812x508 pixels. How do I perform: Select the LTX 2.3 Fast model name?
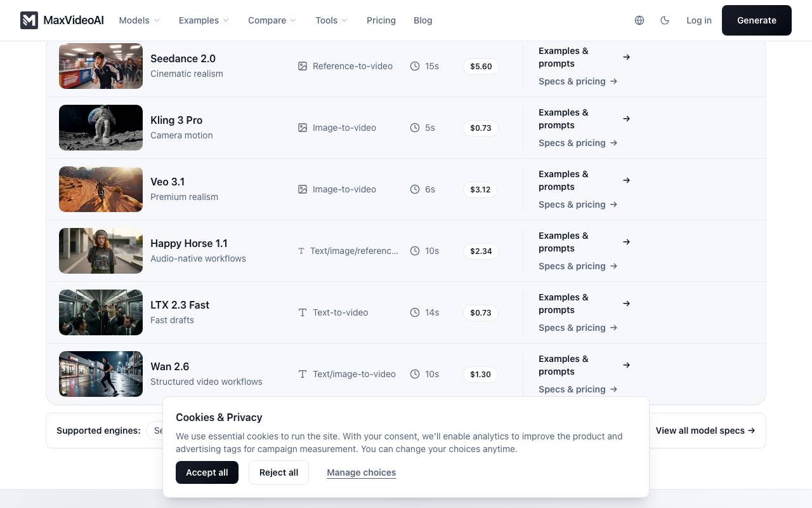[180, 305]
